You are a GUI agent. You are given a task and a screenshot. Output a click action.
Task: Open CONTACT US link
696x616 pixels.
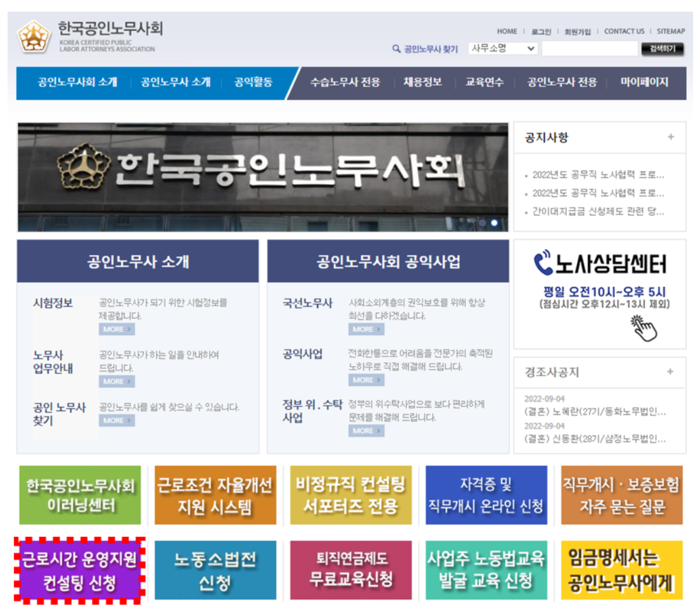624,31
